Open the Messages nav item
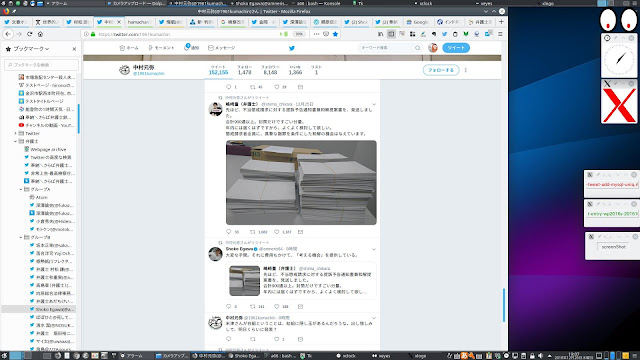Screen dimensions: 640x360 222,48
